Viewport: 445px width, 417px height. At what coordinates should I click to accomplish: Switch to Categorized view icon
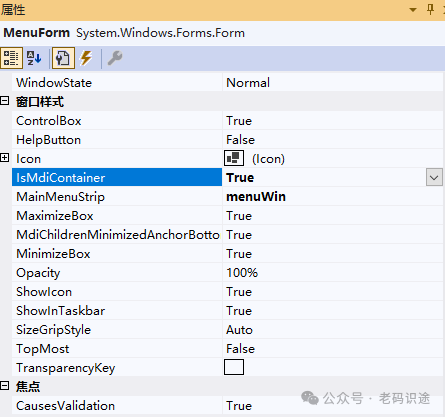11,58
